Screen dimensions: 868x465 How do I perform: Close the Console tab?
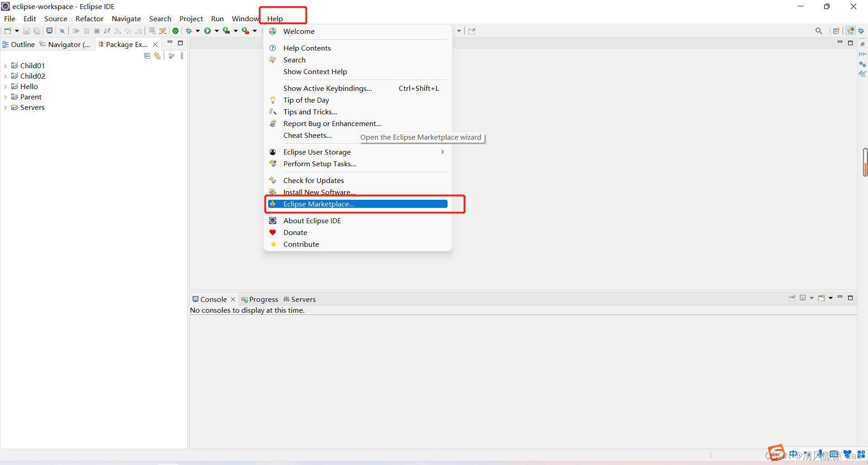(233, 300)
